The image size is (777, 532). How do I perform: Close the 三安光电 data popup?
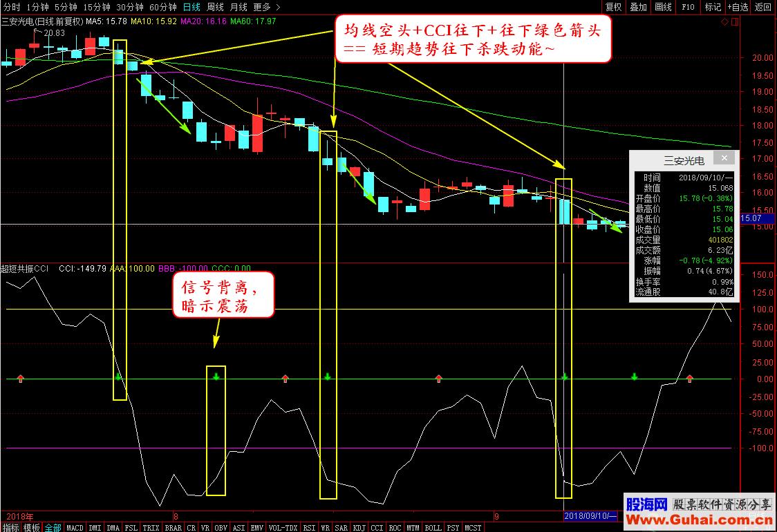click(724, 158)
